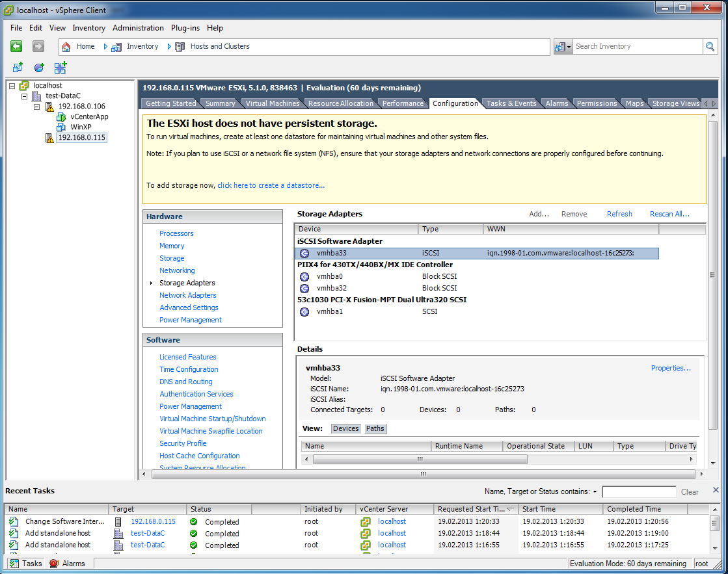This screenshot has height=574, width=728.
Task: Switch to the Summary tab
Action: coord(220,103)
